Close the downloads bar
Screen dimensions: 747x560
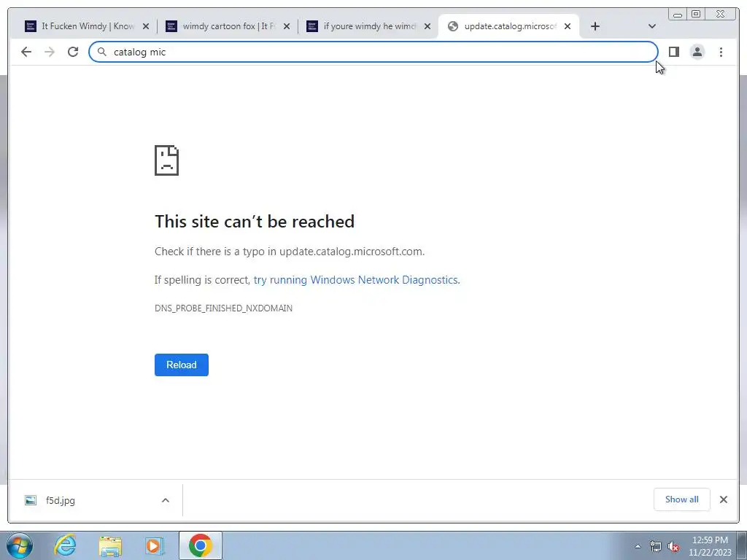[723, 499]
